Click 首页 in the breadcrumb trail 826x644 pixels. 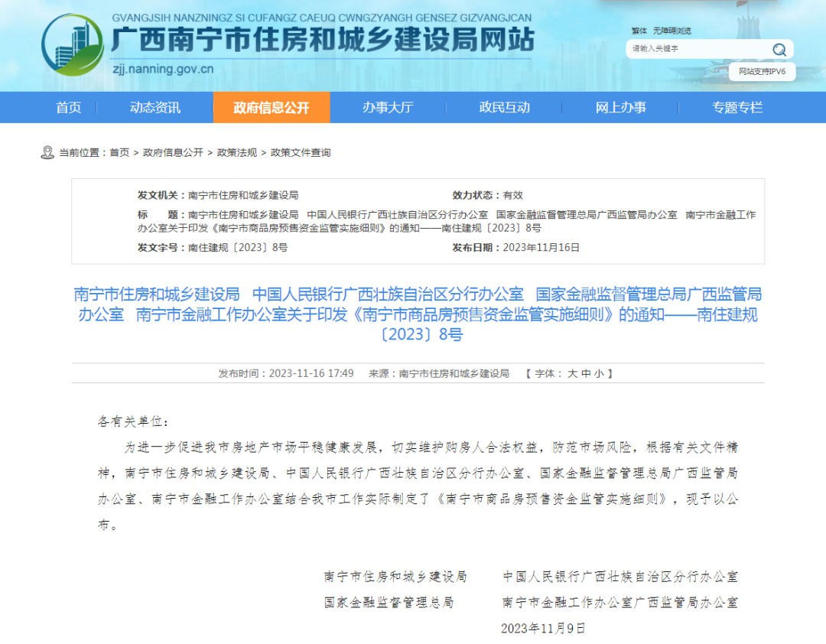(x=122, y=152)
